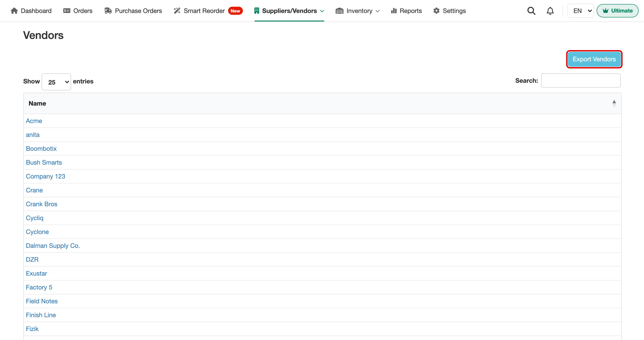Click the Export Vendors button

click(594, 59)
